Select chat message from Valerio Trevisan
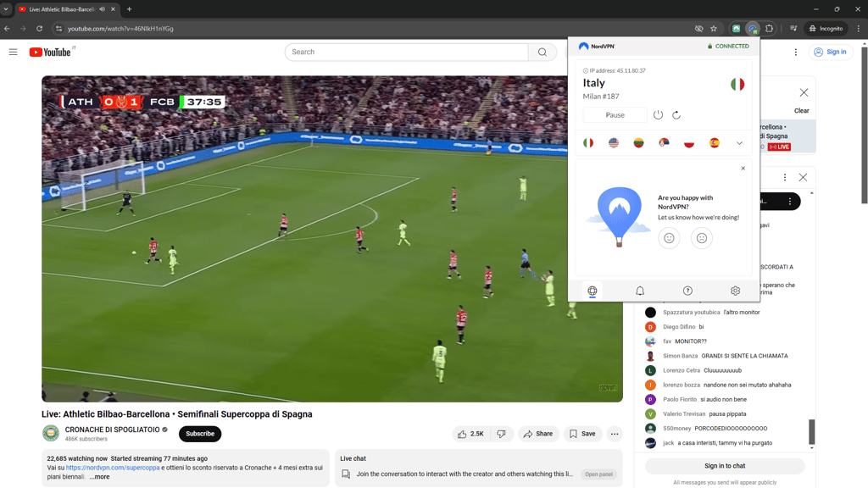868x488 pixels. pos(726,413)
